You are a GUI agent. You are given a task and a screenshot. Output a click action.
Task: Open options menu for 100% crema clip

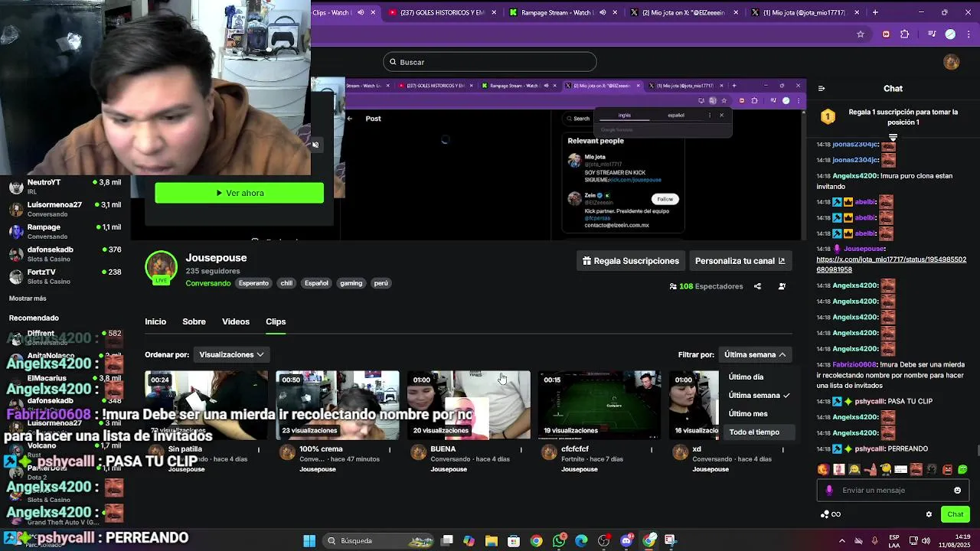tap(390, 450)
